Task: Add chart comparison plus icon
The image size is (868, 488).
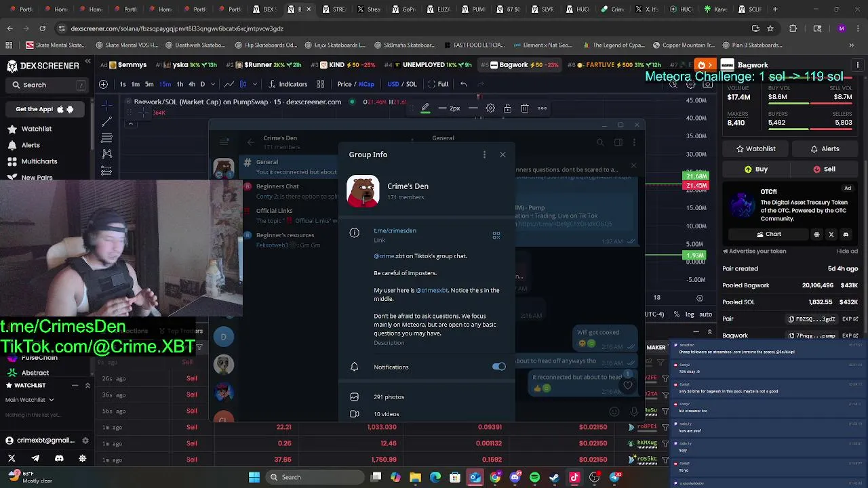Action: [x=103, y=84]
